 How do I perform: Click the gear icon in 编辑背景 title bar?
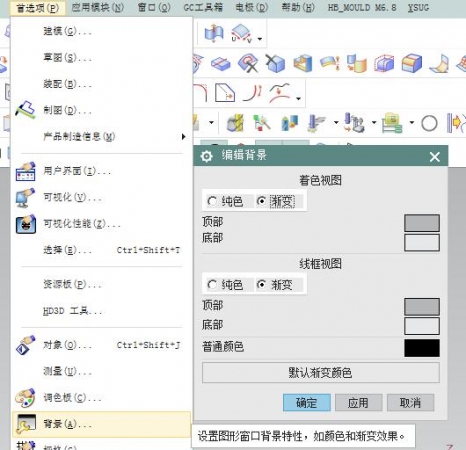(206, 156)
